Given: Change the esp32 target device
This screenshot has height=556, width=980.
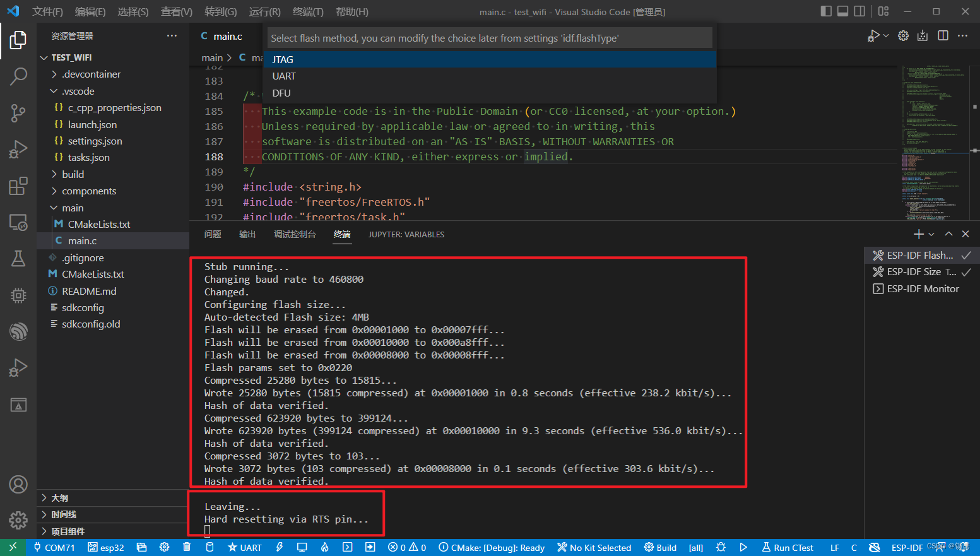Looking at the screenshot, I should (x=106, y=547).
